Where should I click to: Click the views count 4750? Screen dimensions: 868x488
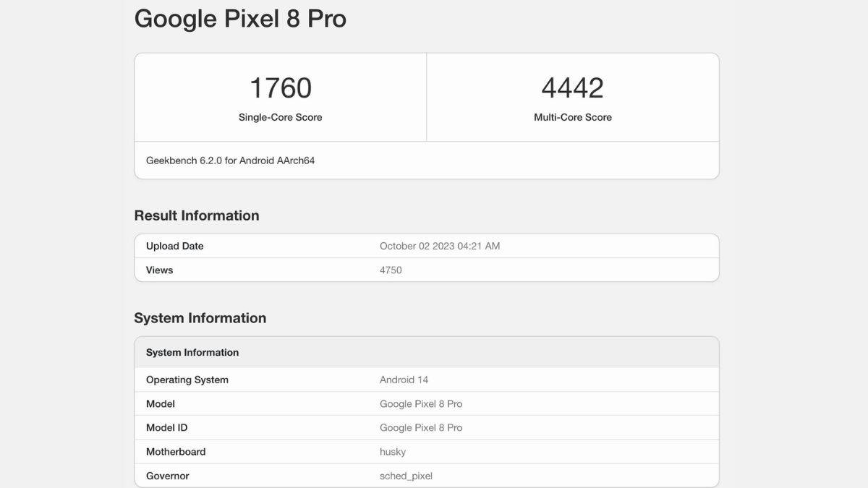coord(390,270)
